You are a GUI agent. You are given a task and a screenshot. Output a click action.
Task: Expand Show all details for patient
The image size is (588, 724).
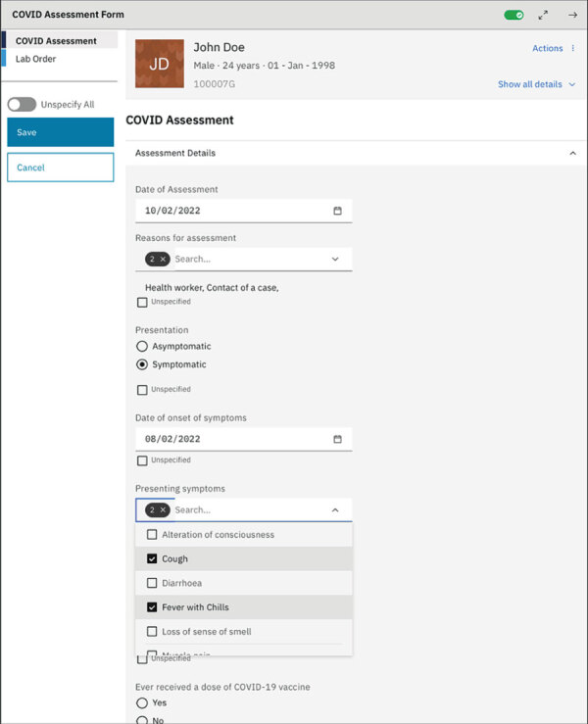click(x=536, y=84)
